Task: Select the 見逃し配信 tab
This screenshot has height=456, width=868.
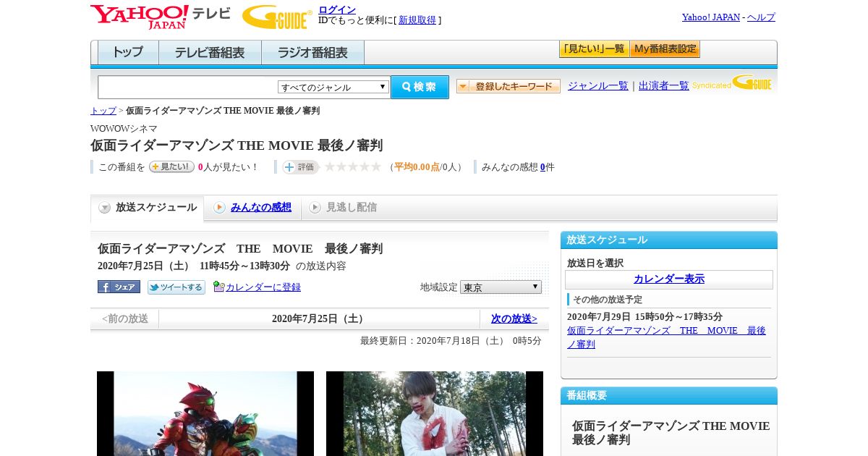Action: pyautogui.click(x=352, y=207)
